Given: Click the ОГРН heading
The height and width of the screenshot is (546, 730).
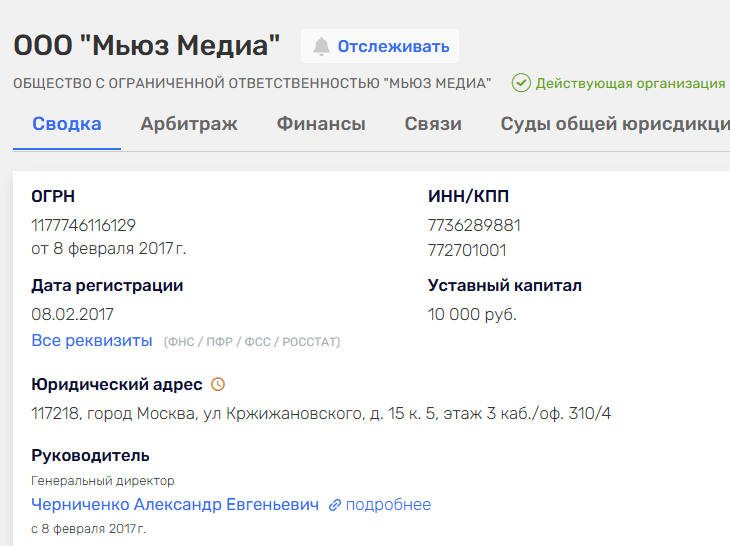Looking at the screenshot, I should tap(53, 196).
